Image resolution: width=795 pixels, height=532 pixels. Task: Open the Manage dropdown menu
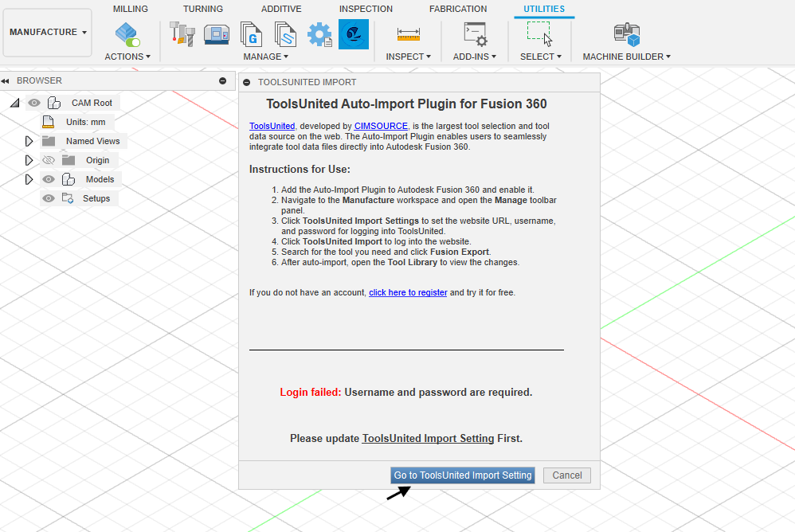266,57
